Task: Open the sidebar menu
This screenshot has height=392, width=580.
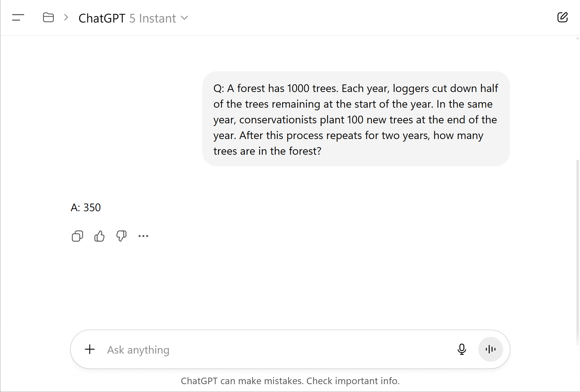Action: click(18, 18)
